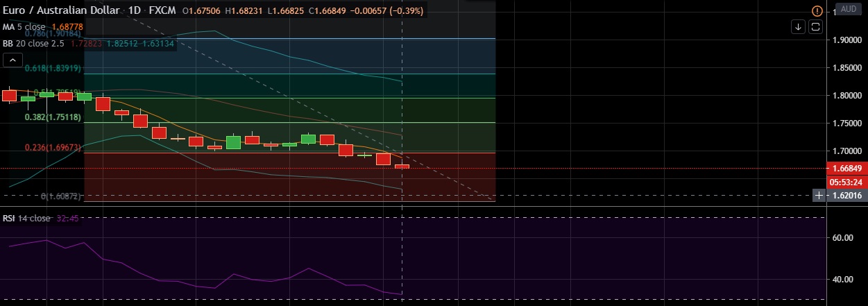
Task: Click the maximize chart pane icon
Action: coord(816,27)
